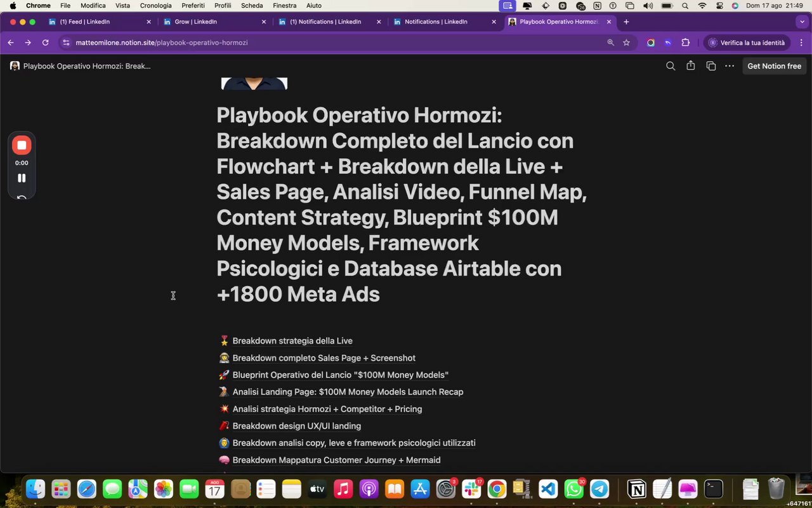Click Verifica la tua identità profile button
Viewport: 812px width, 508px height.
tap(747, 43)
